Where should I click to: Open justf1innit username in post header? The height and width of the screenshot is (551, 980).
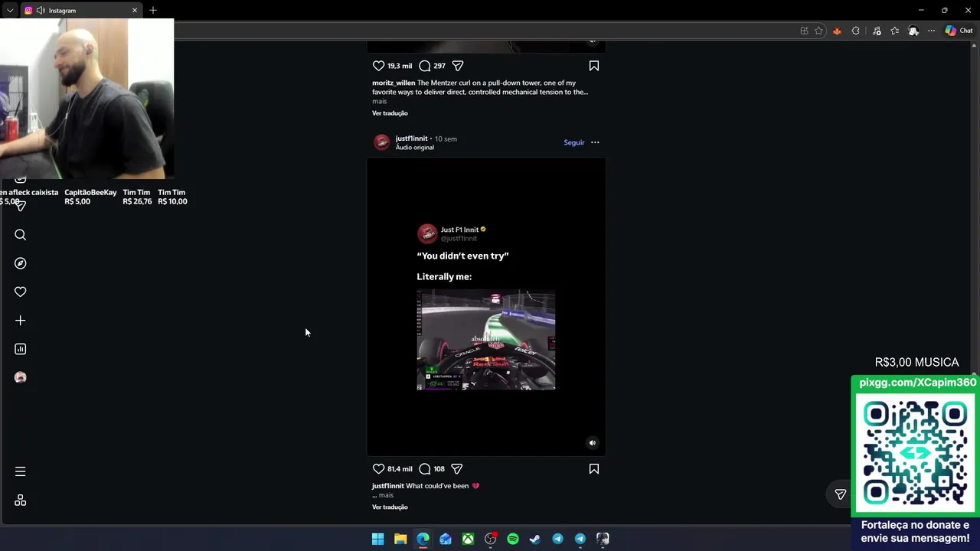click(411, 139)
